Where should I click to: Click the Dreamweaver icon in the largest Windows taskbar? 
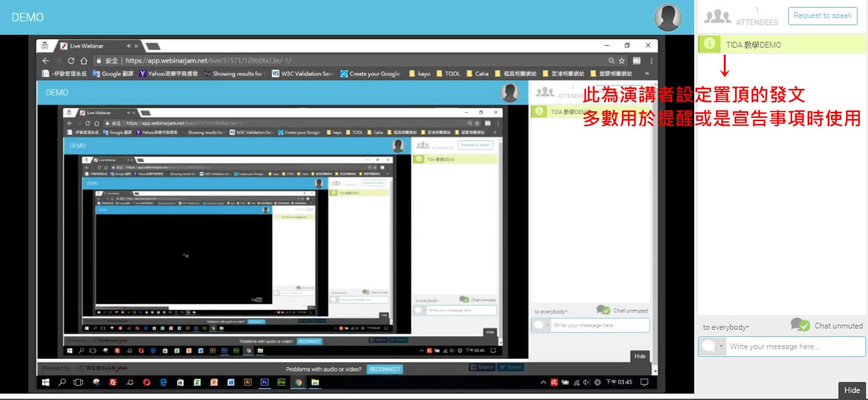(281, 382)
